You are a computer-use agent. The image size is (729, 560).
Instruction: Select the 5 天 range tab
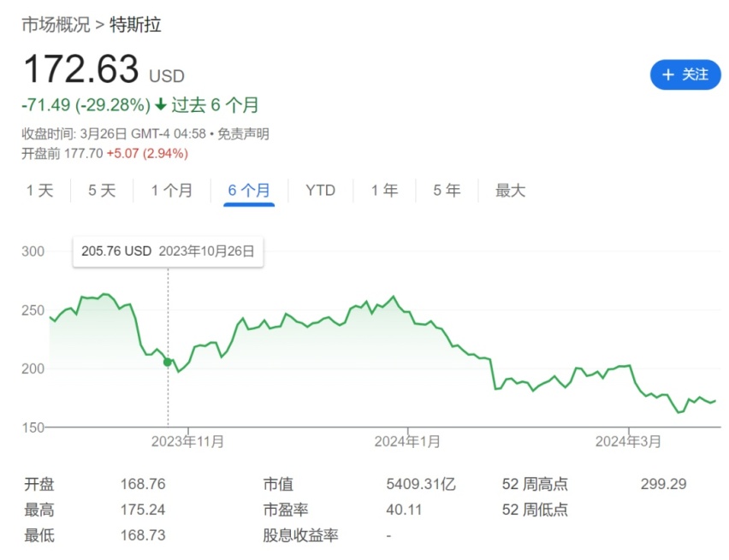(102, 190)
